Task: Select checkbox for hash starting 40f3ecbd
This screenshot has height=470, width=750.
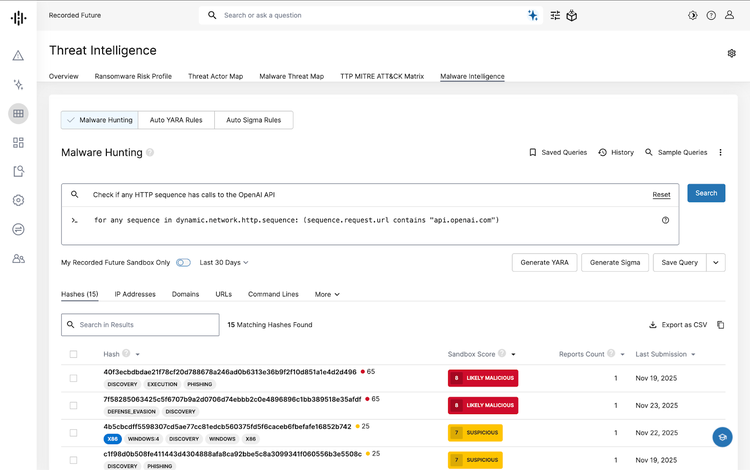Action: pyautogui.click(x=74, y=378)
